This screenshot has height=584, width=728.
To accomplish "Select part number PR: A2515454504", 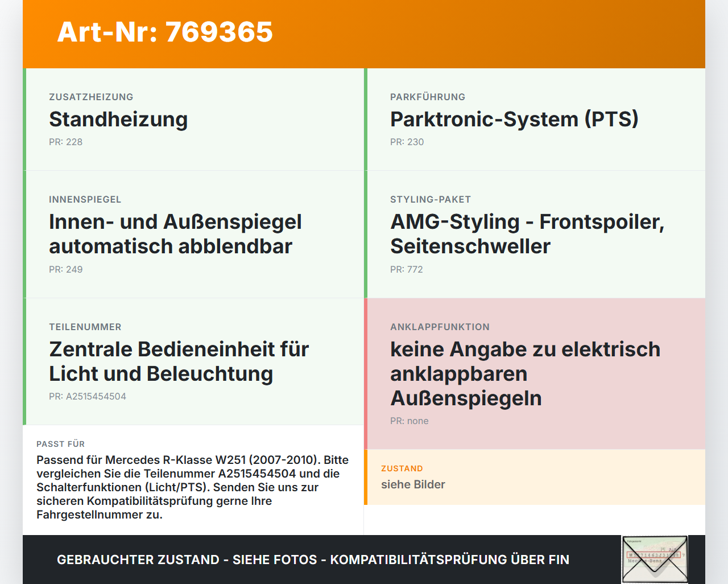I will click(88, 396).
